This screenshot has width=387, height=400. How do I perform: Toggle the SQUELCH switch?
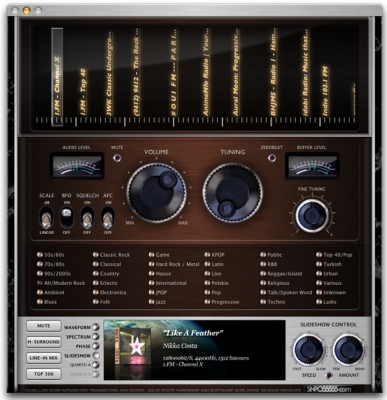87,217
